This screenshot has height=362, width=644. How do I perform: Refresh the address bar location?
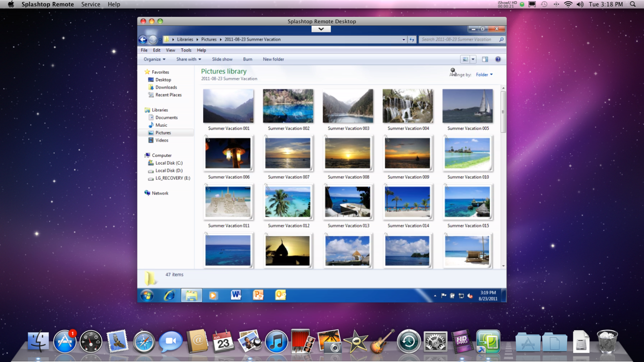coord(412,40)
